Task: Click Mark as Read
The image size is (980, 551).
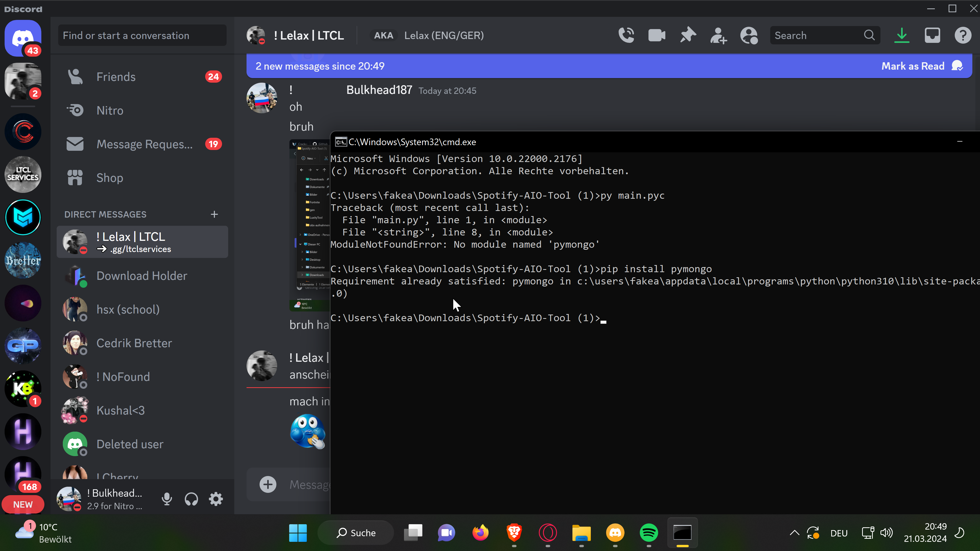Action: click(913, 66)
